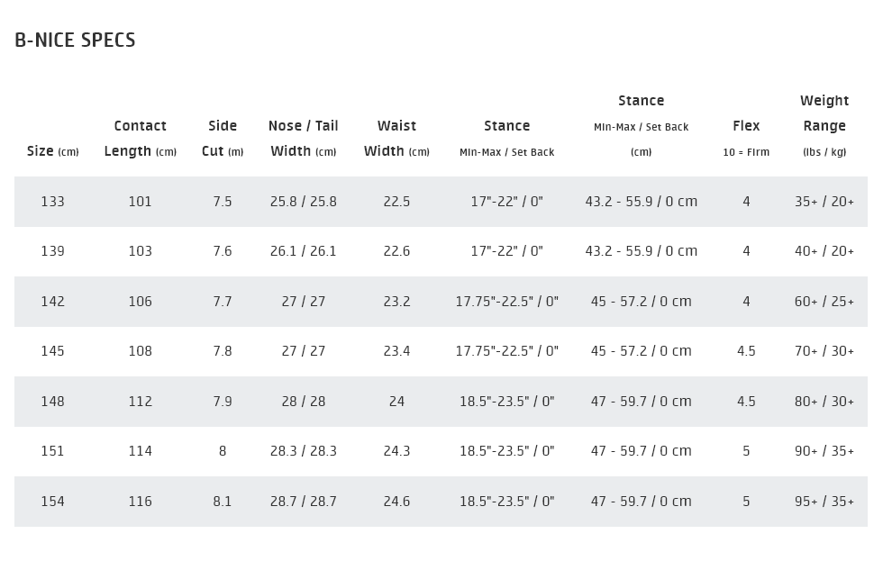
Task: Click size 145 in the table
Action: point(52,351)
